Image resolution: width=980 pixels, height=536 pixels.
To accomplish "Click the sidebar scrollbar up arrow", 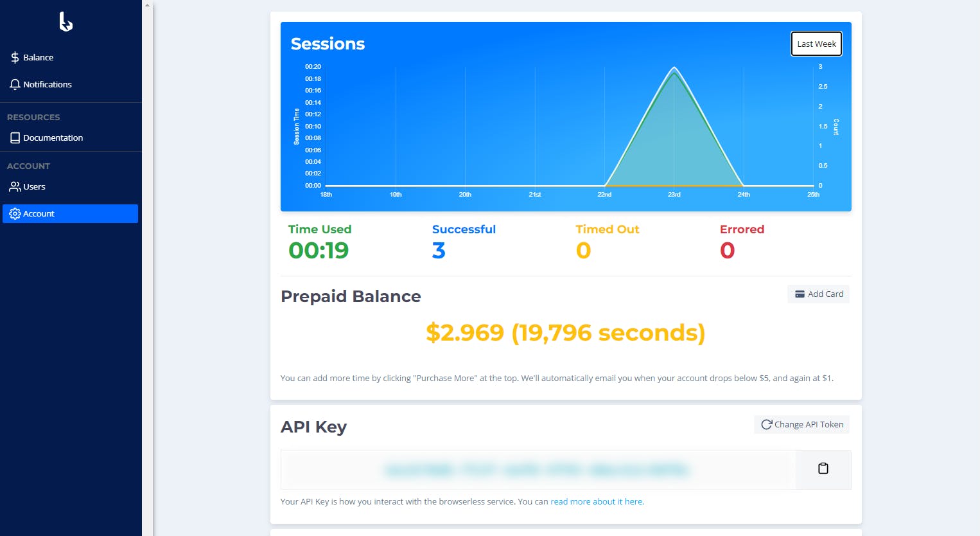I will [x=147, y=5].
